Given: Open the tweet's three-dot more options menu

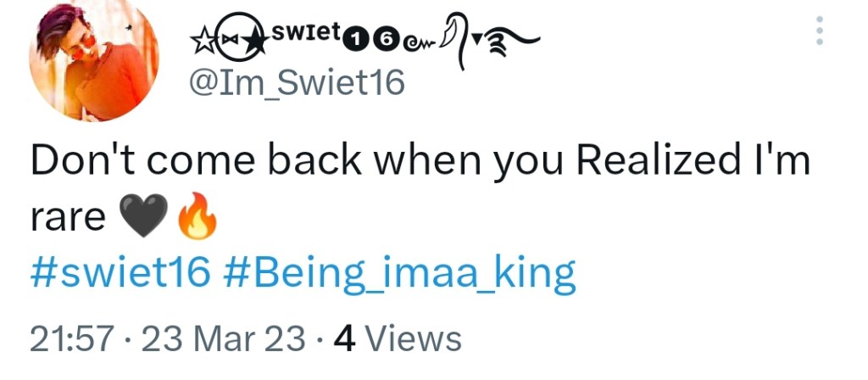Looking at the screenshot, I should click(819, 31).
